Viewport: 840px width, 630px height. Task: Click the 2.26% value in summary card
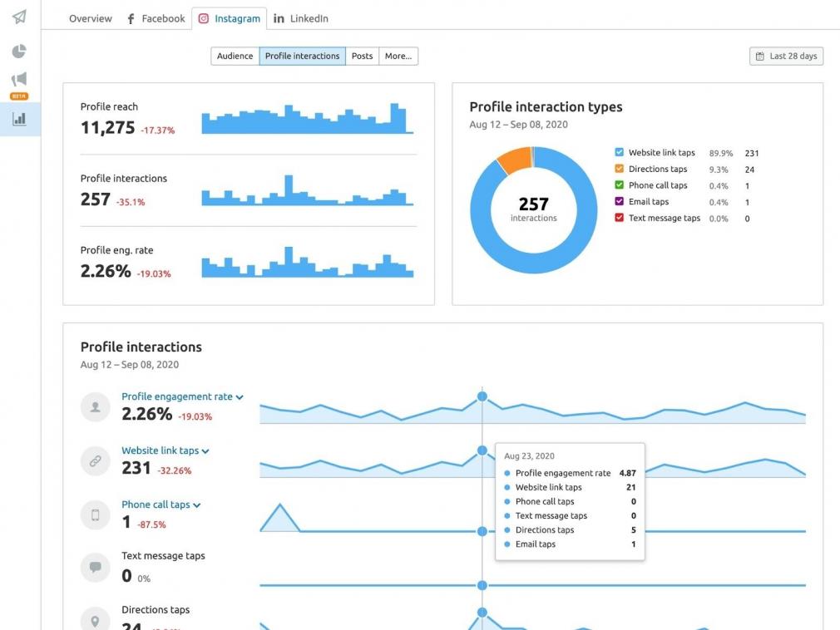106,271
